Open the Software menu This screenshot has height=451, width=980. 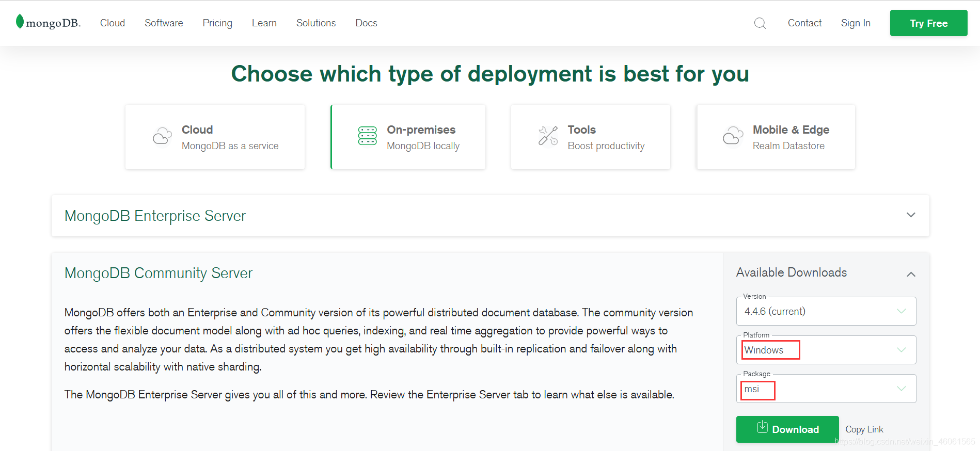click(164, 23)
